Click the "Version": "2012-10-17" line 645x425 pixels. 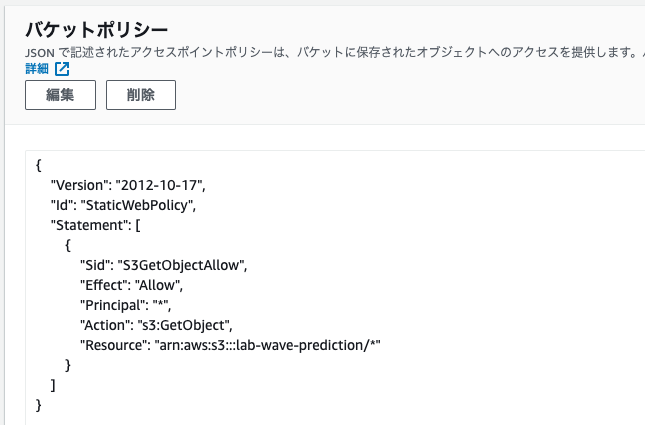(128, 185)
